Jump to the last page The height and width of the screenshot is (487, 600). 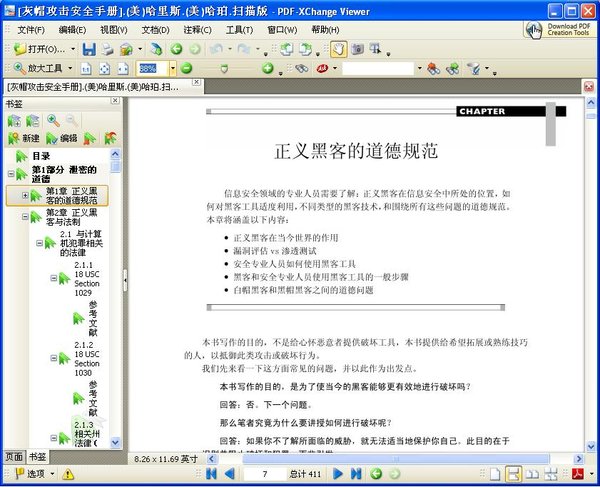tap(355, 473)
